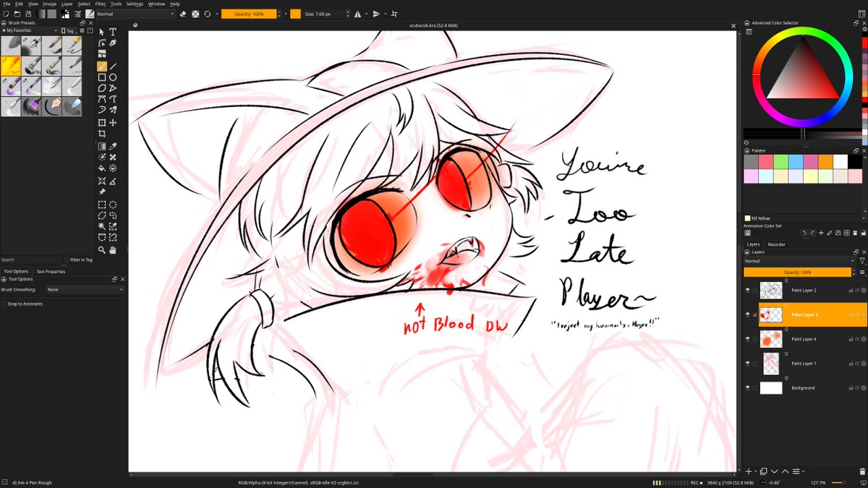Open the Settings menu
The image size is (868, 488).
(135, 4)
